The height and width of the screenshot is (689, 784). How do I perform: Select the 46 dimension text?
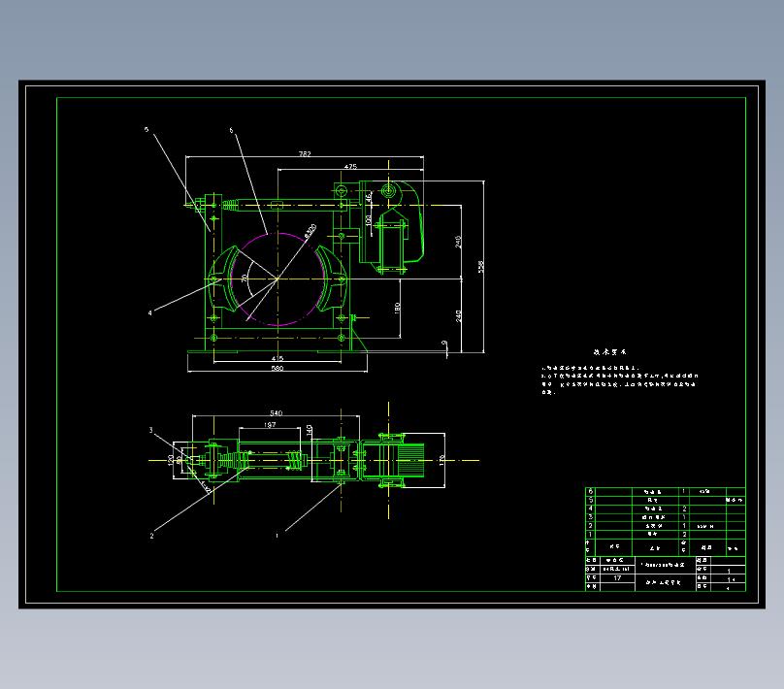click(369, 198)
